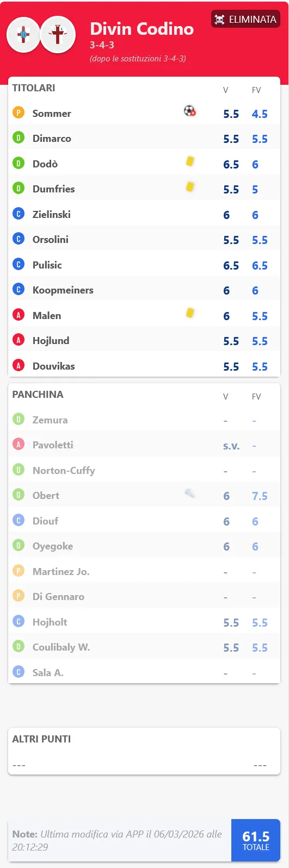Image resolution: width=289 pixels, height=868 pixels.
Task: Click the FV column header in Titolari
Action: tap(256, 90)
